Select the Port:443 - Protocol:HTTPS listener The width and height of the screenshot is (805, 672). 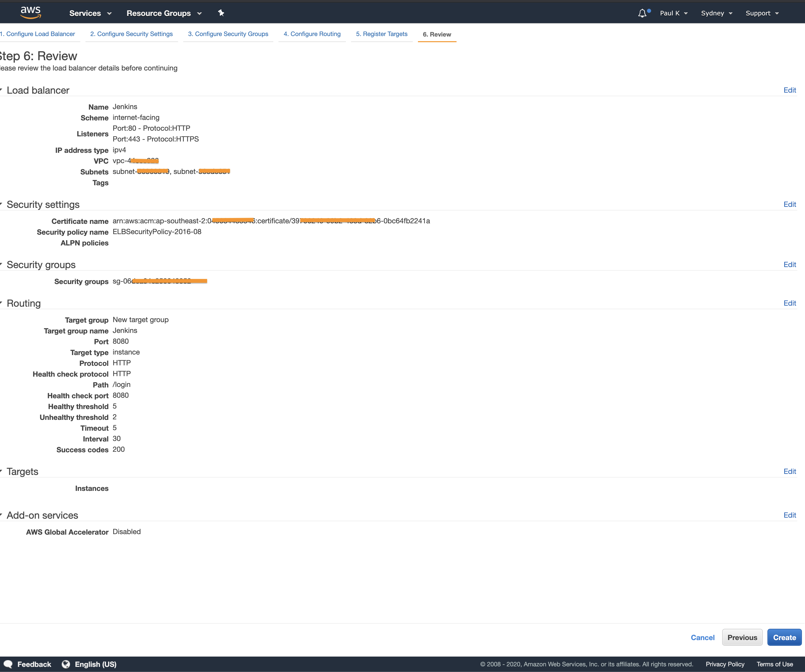pyautogui.click(x=156, y=139)
